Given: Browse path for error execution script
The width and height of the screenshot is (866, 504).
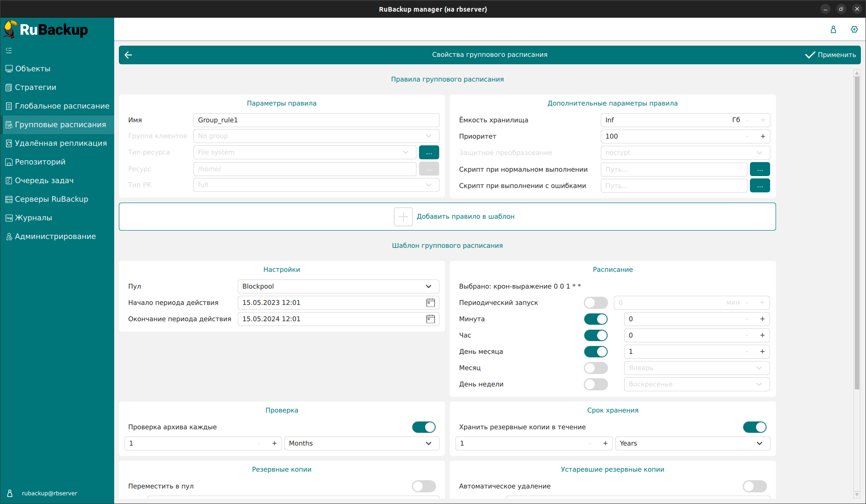Looking at the screenshot, I should click(759, 186).
